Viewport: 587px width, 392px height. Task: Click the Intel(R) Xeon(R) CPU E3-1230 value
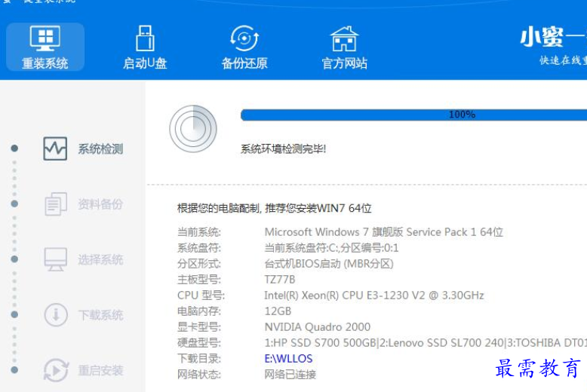374,295
